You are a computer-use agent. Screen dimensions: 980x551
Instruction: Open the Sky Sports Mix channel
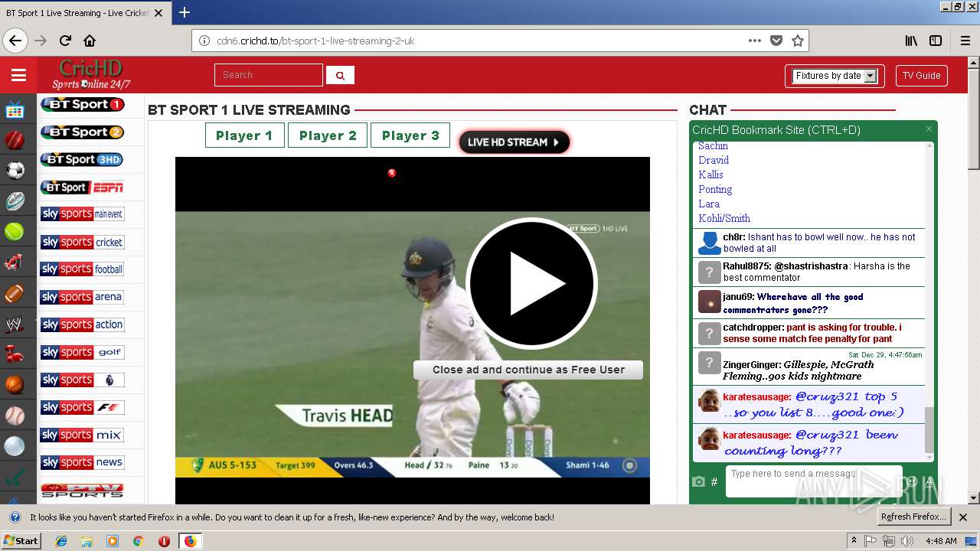(82, 435)
